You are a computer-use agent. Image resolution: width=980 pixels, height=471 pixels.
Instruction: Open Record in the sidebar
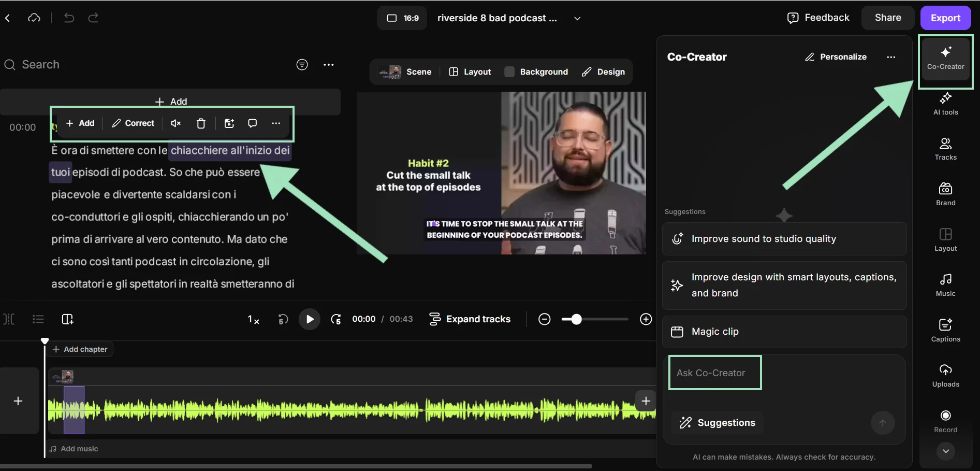coord(945,421)
